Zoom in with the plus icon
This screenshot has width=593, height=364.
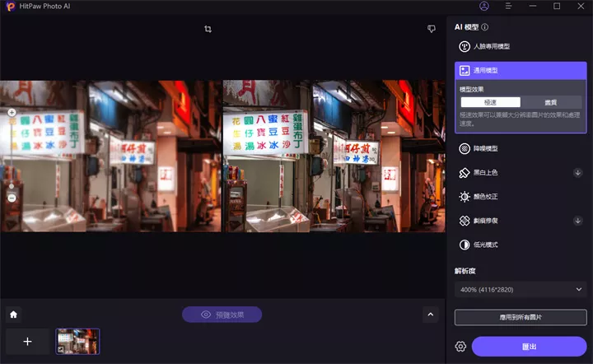pyautogui.click(x=12, y=112)
